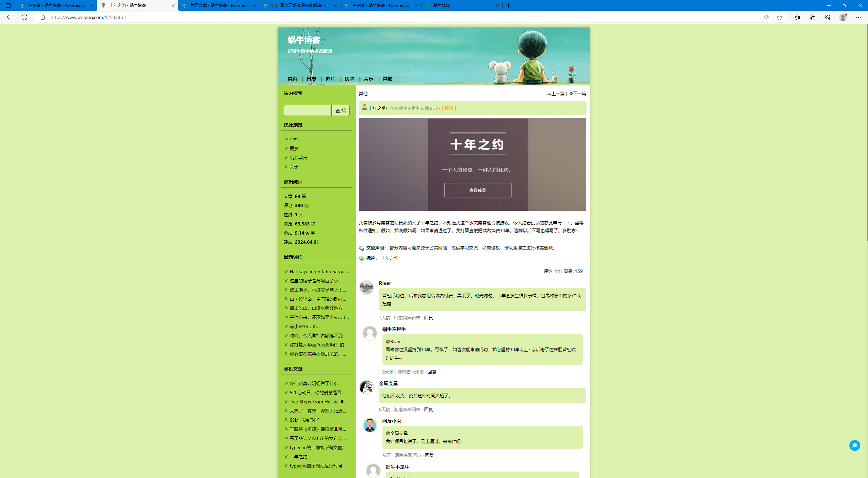Open a new tab with plus button
868x478 pixels.
(508, 5)
